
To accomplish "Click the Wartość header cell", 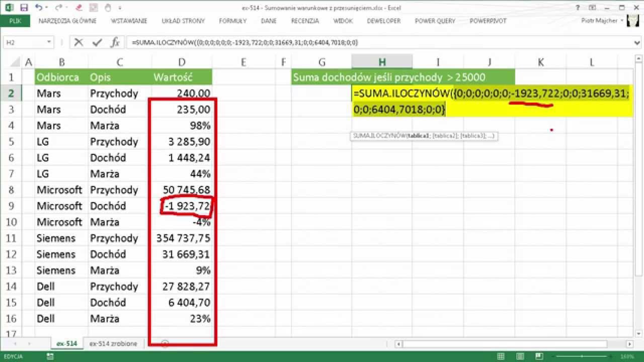I will coord(182,77).
